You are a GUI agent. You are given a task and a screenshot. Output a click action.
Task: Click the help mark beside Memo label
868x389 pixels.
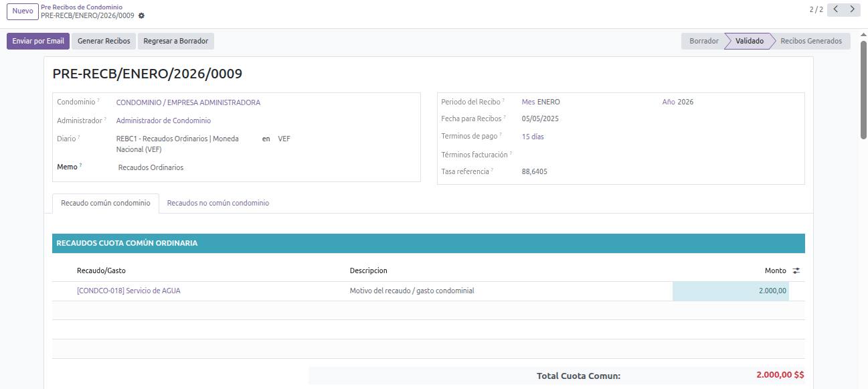point(81,165)
